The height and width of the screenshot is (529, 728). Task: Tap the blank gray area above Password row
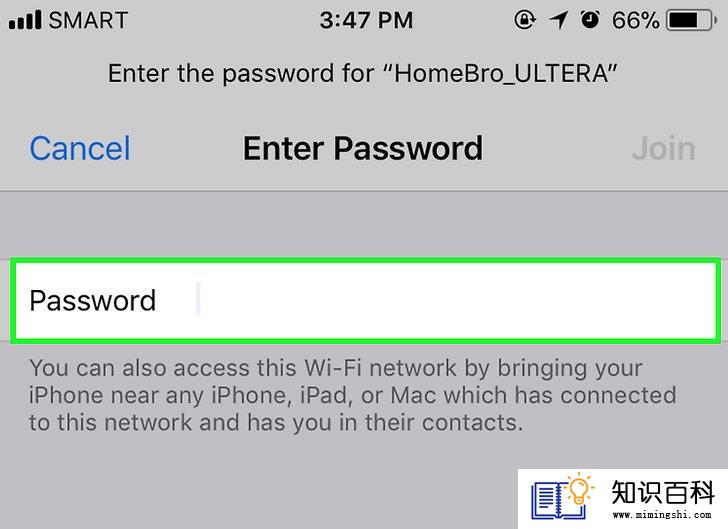point(364,225)
